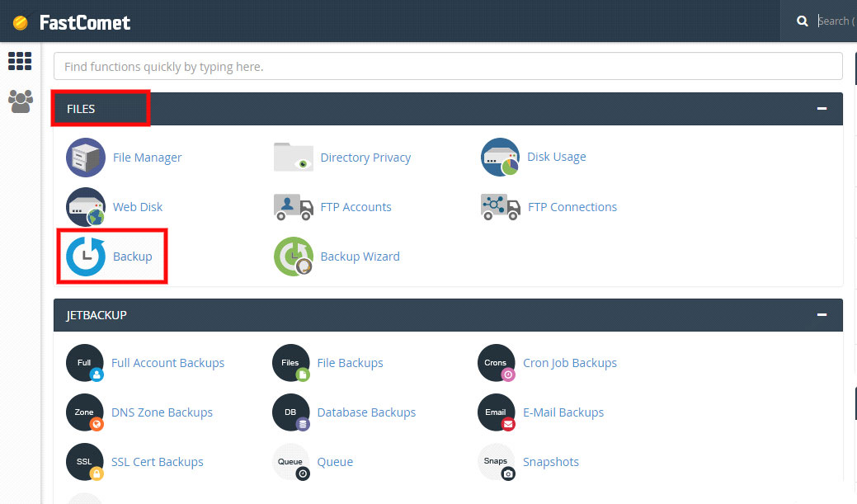This screenshot has height=504, width=857.
Task: View the Queue link
Action: click(335, 462)
